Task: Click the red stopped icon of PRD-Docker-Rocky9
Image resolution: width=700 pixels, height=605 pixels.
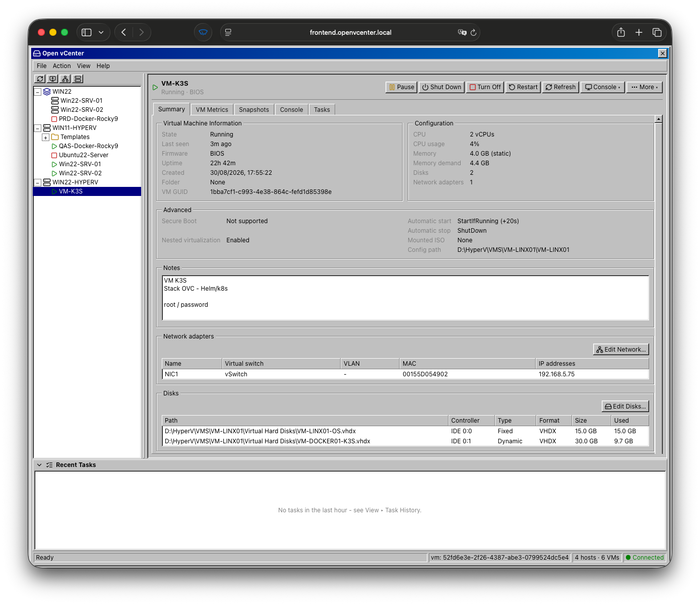Action: point(54,119)
